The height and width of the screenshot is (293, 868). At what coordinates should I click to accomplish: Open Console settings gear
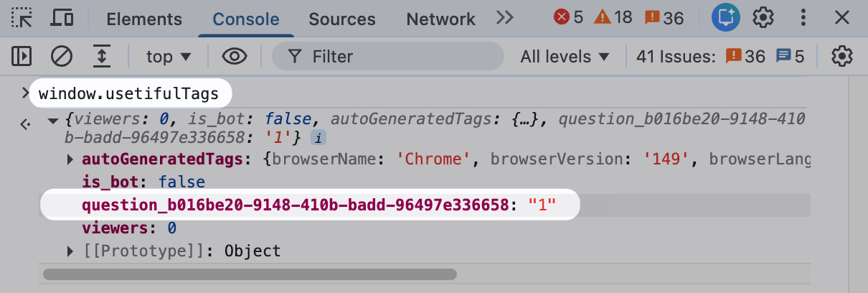coord(841,56)
